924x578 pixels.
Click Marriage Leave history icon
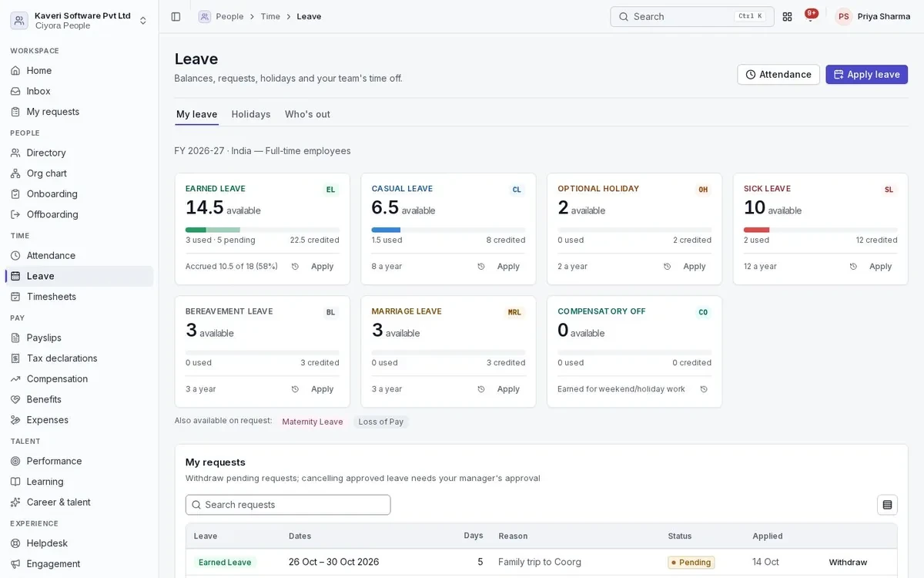click(x=481, y=389)
